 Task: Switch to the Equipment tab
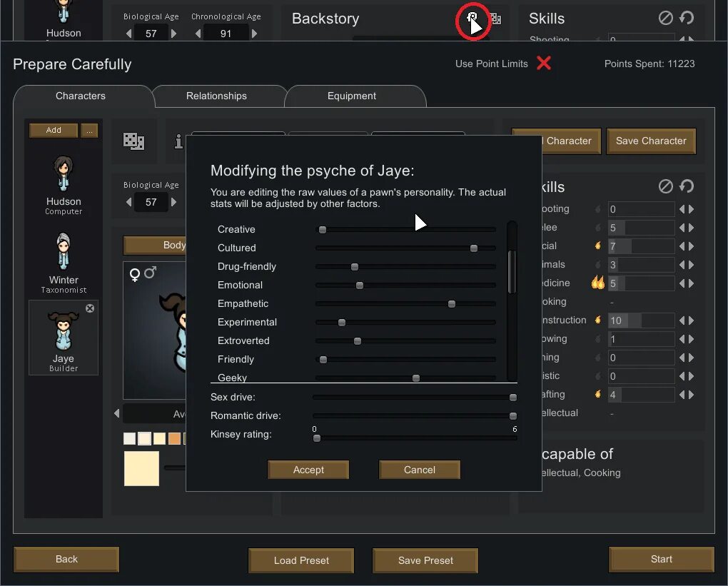(x=351, y=96)
